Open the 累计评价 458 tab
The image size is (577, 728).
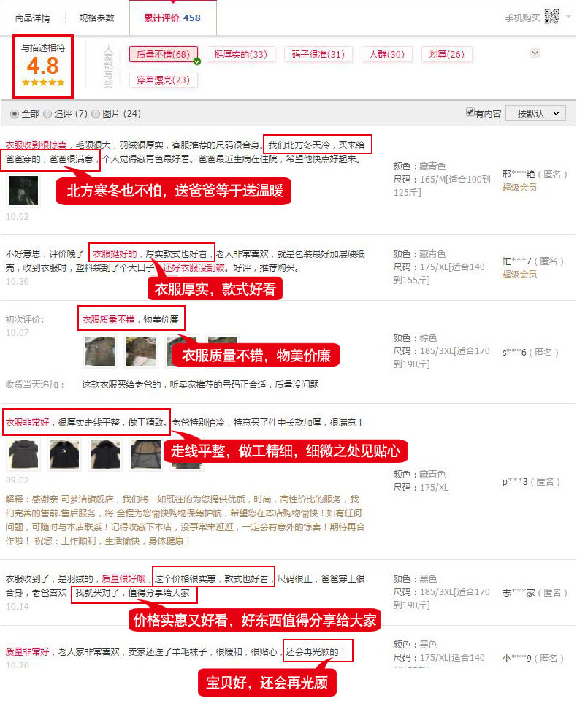pos(173,18)
